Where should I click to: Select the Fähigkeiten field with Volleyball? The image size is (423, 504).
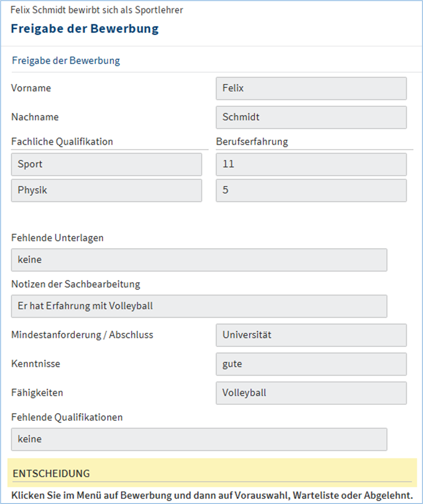pyautogui.click(x=311, y=393)
